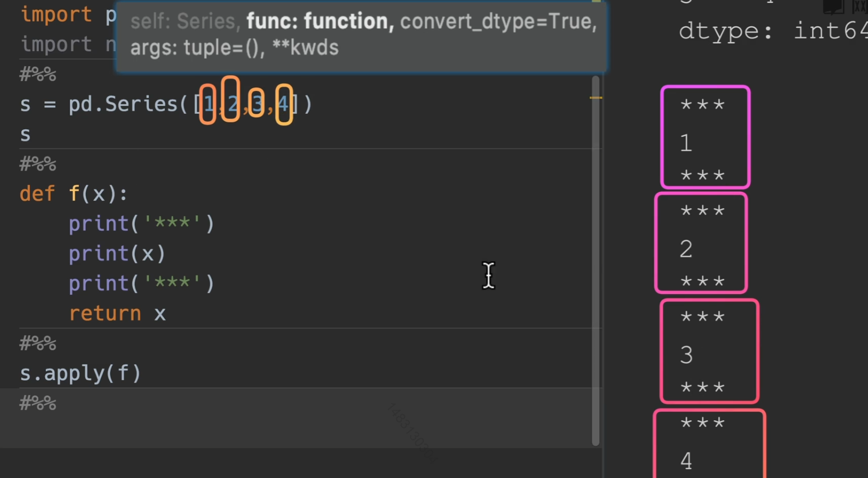Click the #%% cell marker above s = pd.Series
This screenshot has height=478, width=868.
(38, 75)
